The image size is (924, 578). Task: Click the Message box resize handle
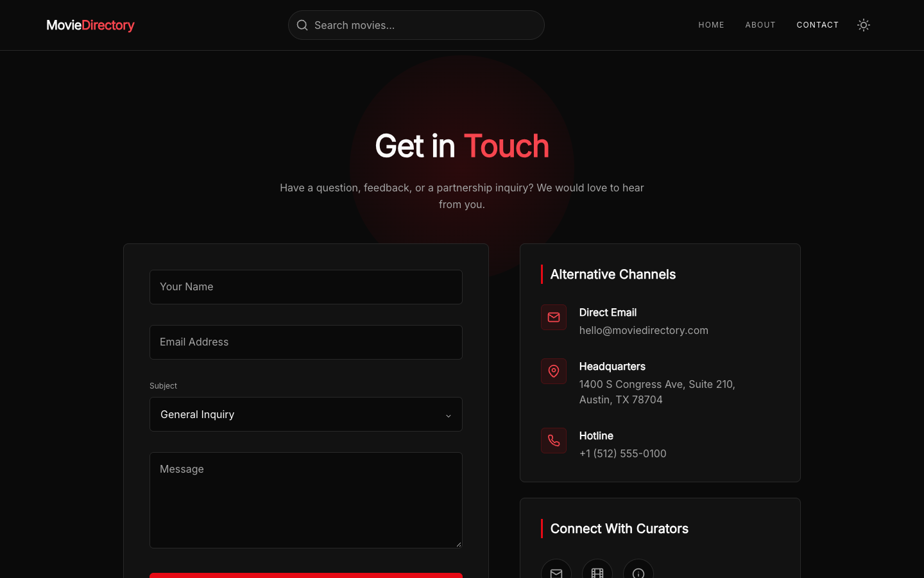pos(458,544)
